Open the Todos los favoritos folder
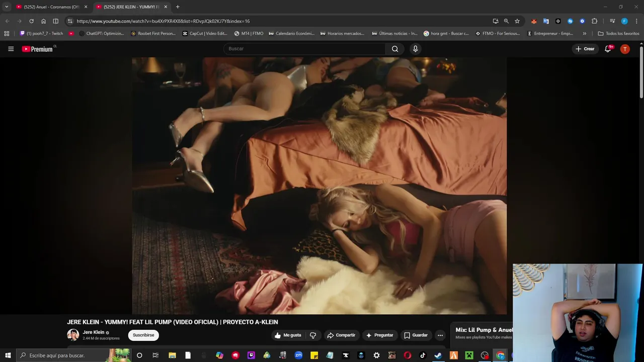Screen dimensions: 644x362 click(x=618, y=34)
